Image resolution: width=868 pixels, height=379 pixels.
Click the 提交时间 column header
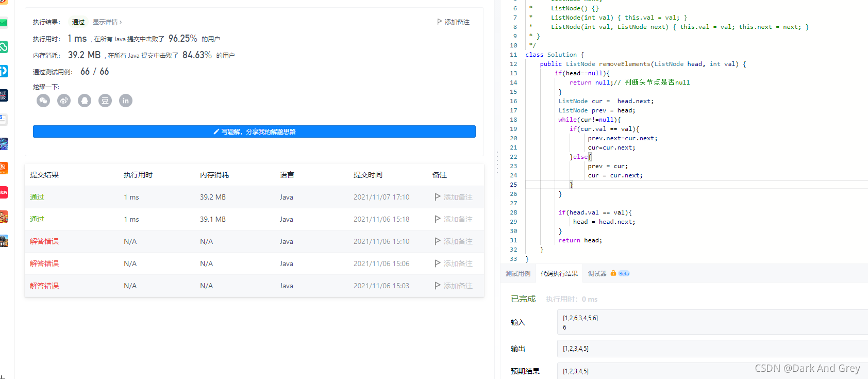click(x=368, y=175)
